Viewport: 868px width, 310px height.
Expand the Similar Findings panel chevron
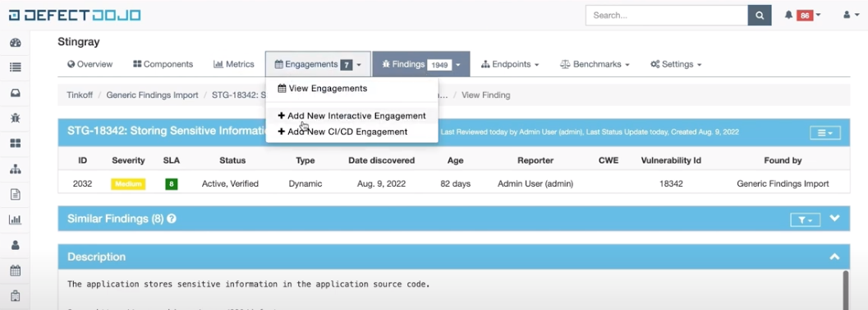coord(835,219)
